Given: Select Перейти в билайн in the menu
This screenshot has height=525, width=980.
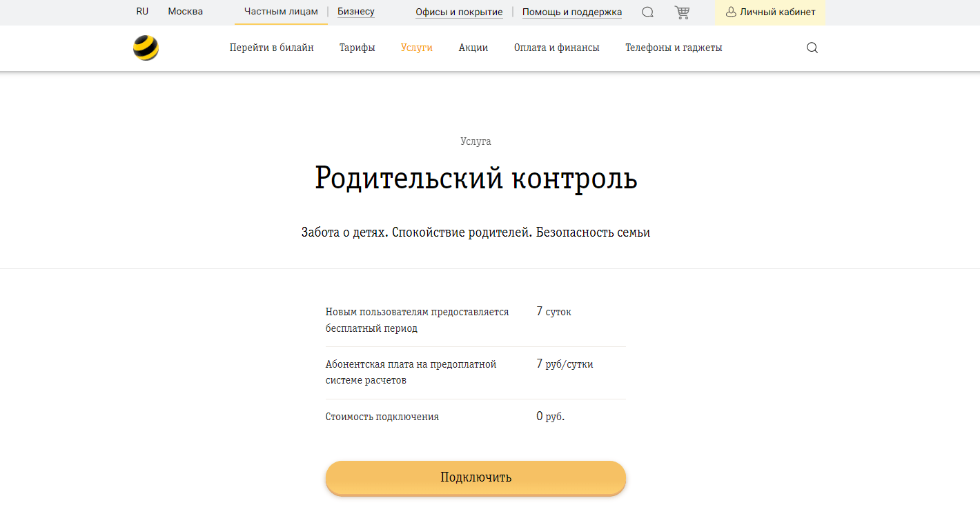Looking at the screenshot, I should [x=272, y=48].
